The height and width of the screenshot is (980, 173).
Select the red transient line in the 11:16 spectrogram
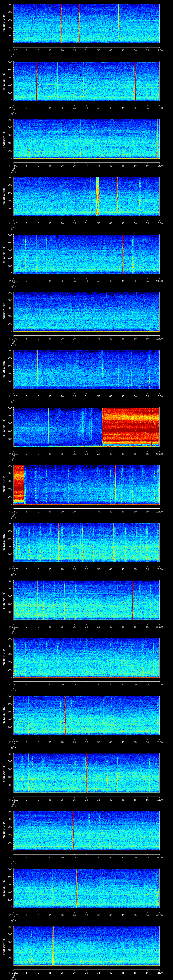pyautogui.click(x=79, y=24)
